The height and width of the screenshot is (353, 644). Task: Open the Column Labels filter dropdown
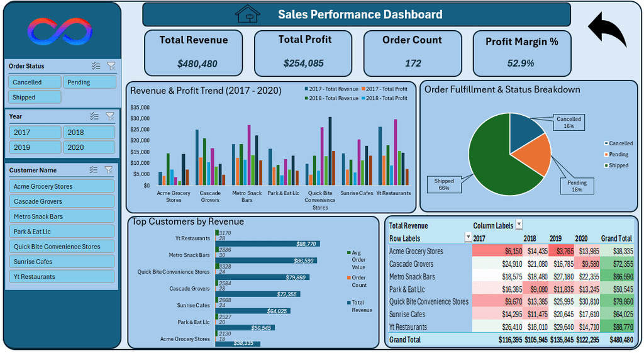pos(519,225)
